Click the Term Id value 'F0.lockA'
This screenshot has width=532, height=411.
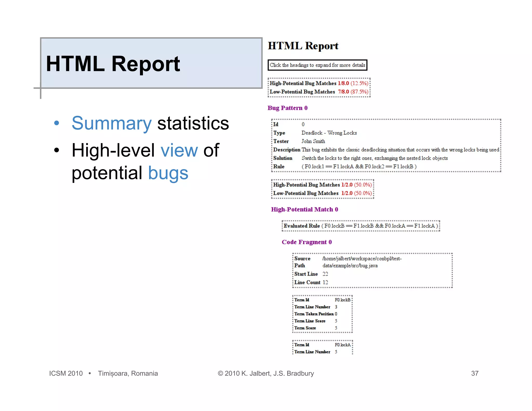pyautogui.click(x=343, y=345)
